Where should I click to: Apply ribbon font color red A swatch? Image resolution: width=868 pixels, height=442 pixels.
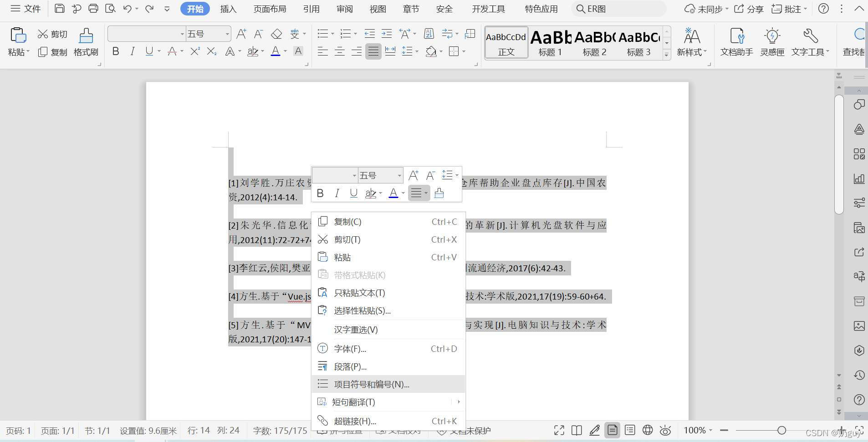pos(276,51)
